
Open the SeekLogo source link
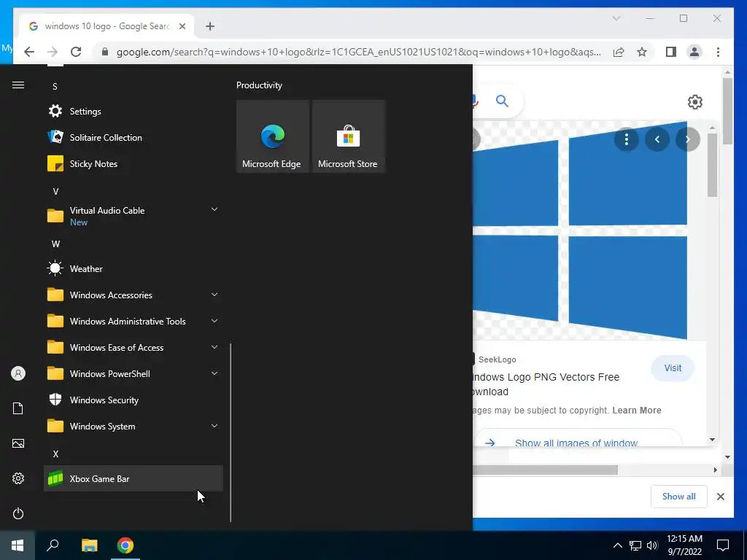(x=497, y=359)
